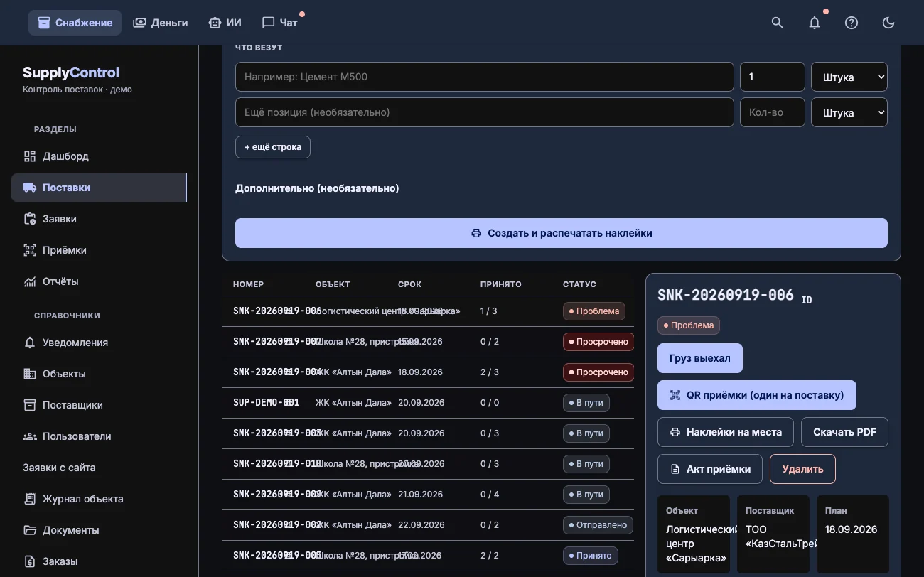Focus quantity field containing 1
Viewport: 924px width, 577px height.
coord(773,77)
